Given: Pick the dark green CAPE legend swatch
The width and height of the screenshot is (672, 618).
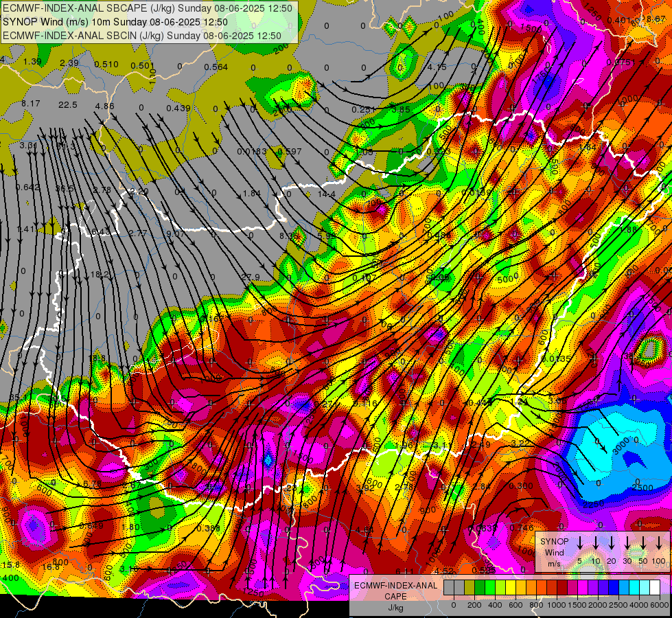Looking at the screenshot, I should coord(480,588).
